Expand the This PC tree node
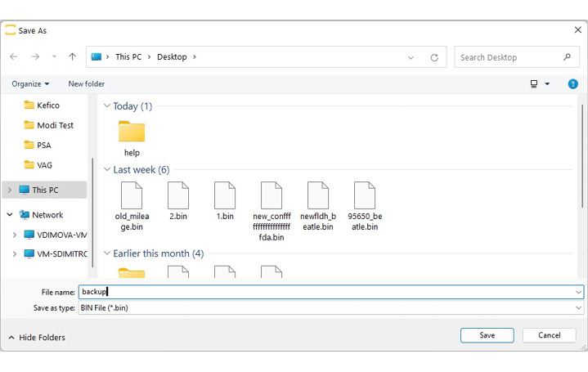Screen dimensions: 588x372 (x=10, y=190)
